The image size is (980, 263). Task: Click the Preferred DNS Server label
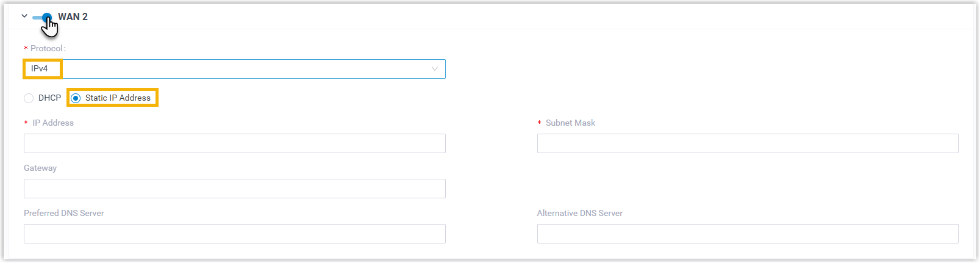click(64, 213)
